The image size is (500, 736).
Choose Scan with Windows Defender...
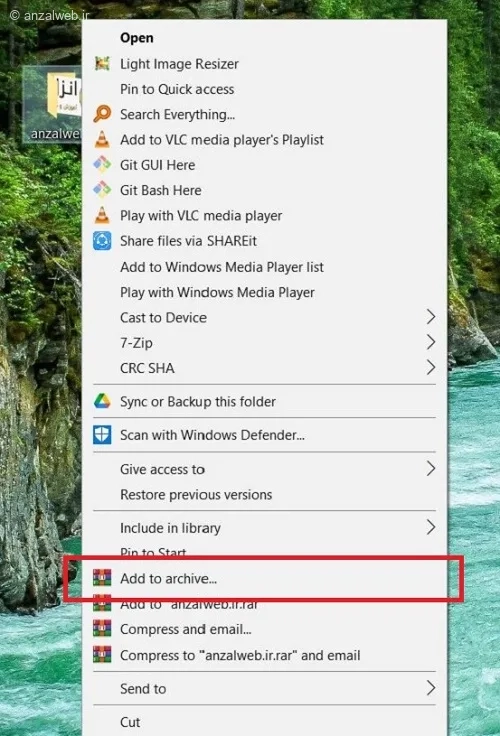265,435
